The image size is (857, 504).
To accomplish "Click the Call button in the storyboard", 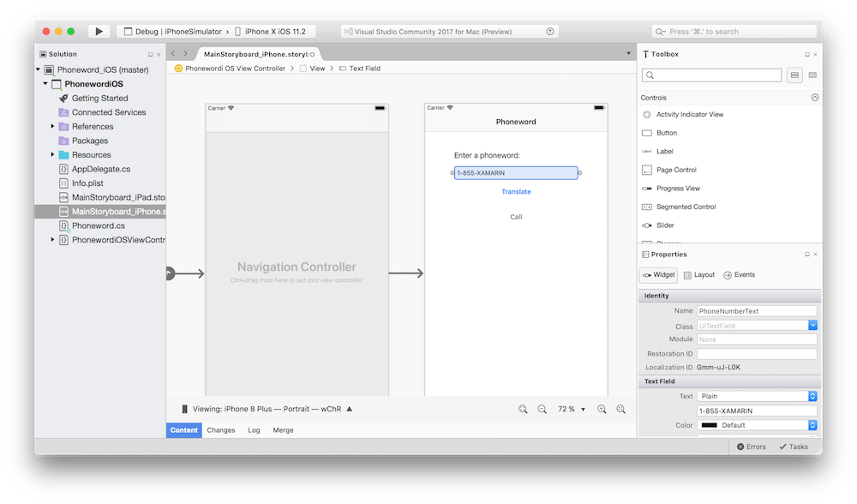I will coord(516,217).
